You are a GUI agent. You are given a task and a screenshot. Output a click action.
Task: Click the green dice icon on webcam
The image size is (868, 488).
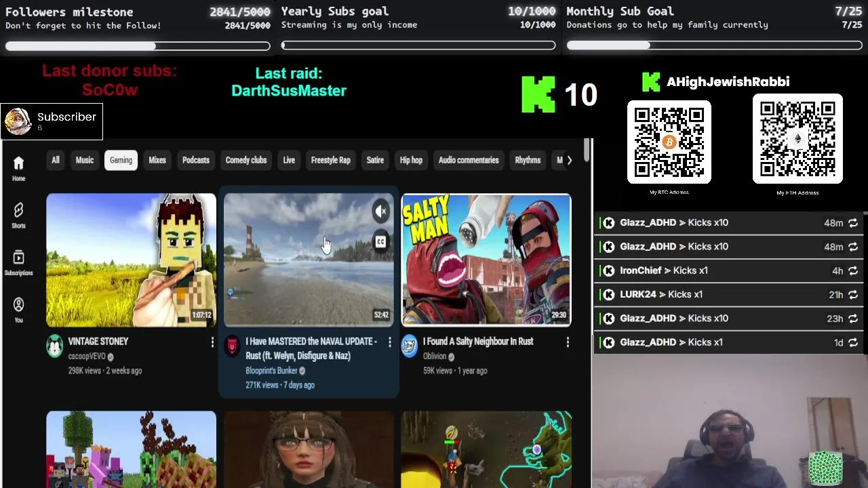[825, 468]
